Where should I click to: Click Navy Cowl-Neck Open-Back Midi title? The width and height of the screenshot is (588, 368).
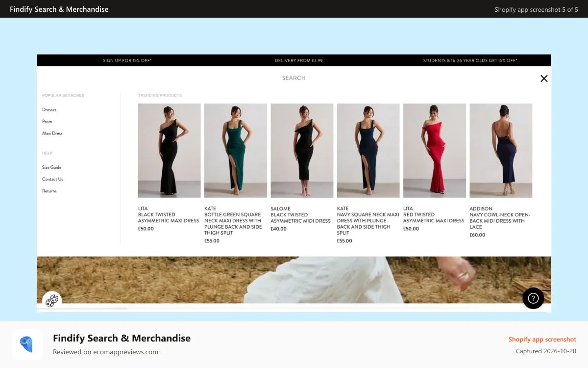coord(500,221)
